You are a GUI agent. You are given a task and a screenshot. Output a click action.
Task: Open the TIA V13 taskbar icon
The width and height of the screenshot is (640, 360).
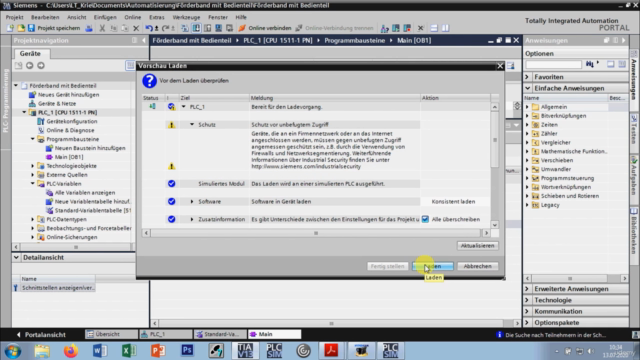[x=245, y=351]
